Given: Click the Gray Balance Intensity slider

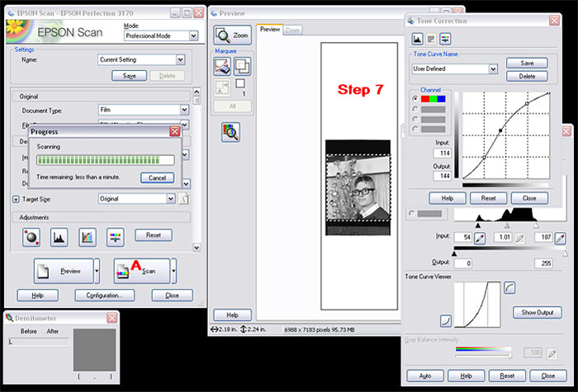Looking at the screenshot, I should pos(483,356).
